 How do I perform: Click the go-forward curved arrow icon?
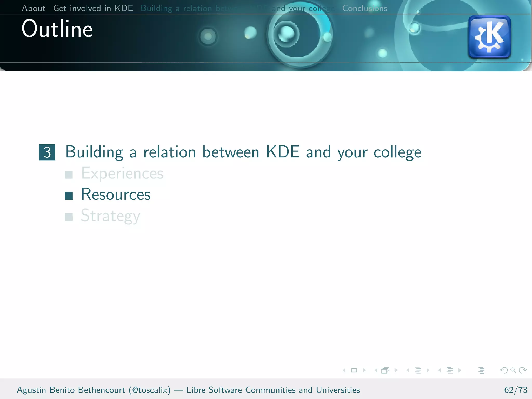click(x=523, y=370)
